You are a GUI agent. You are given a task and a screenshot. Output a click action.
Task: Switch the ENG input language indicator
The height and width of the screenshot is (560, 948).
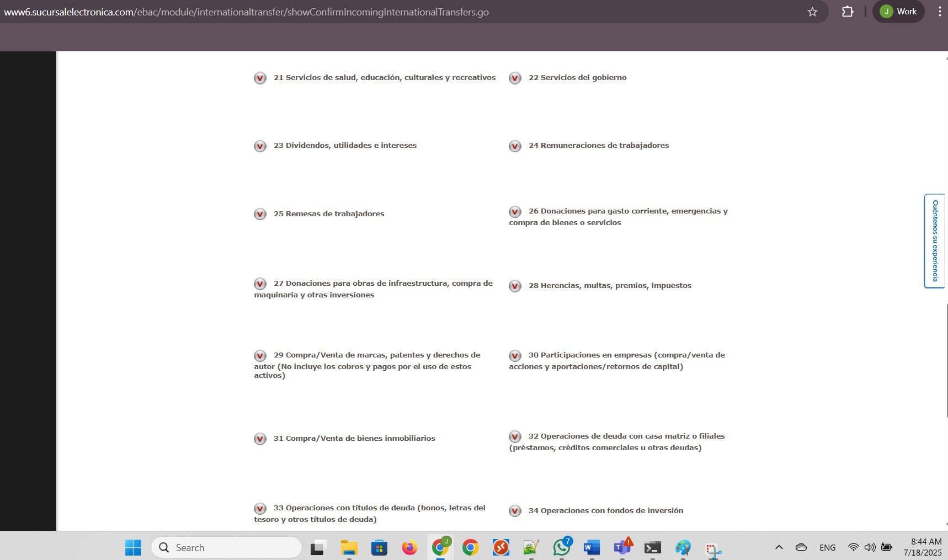[x=827, y=547]
